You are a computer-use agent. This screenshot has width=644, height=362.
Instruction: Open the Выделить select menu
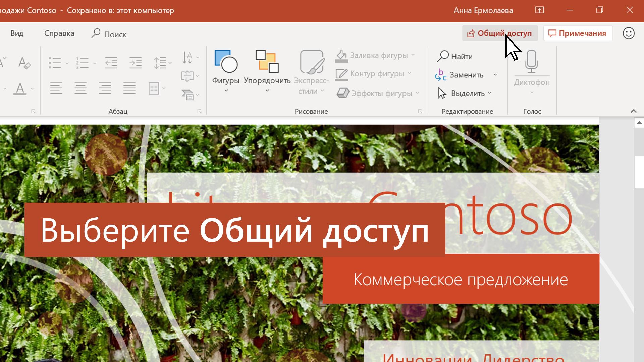465,93
